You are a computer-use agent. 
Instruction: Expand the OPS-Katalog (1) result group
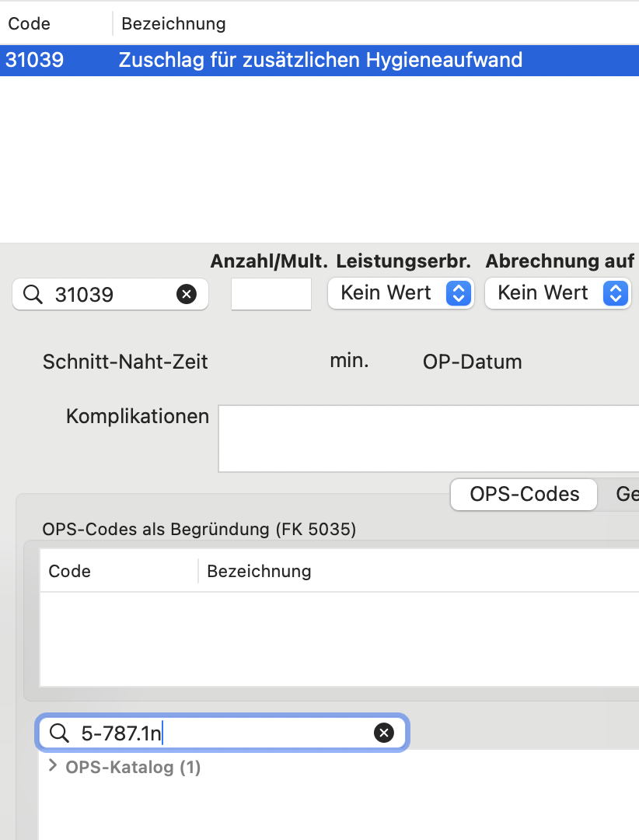pyautogui.click(x=53, y=766)
